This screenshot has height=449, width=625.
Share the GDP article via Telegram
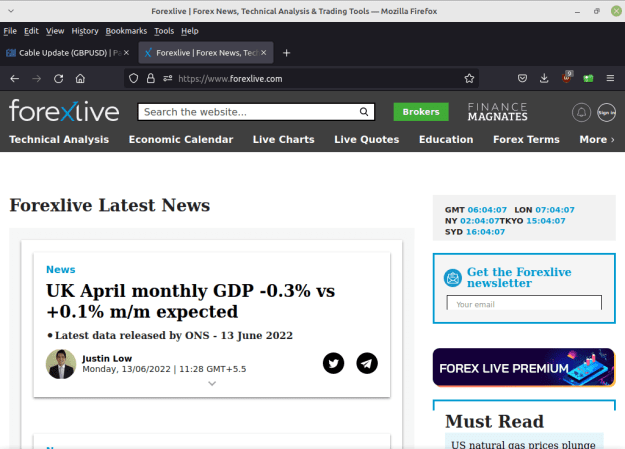(367, 363)
